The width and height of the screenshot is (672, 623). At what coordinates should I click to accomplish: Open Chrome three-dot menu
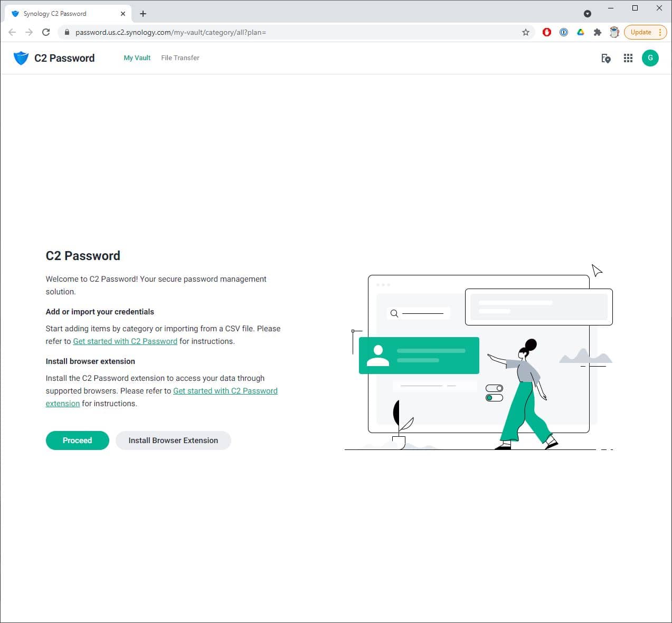click(660, 32)
